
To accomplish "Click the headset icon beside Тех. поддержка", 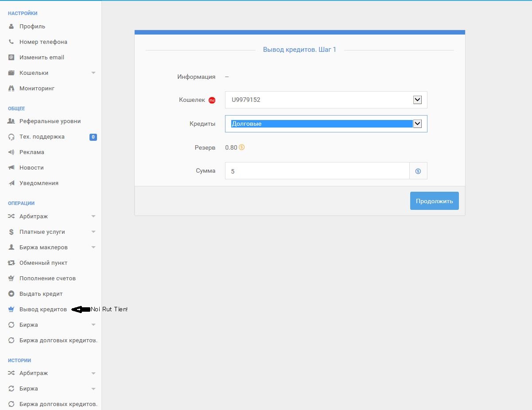I will (x=12, y=137).
